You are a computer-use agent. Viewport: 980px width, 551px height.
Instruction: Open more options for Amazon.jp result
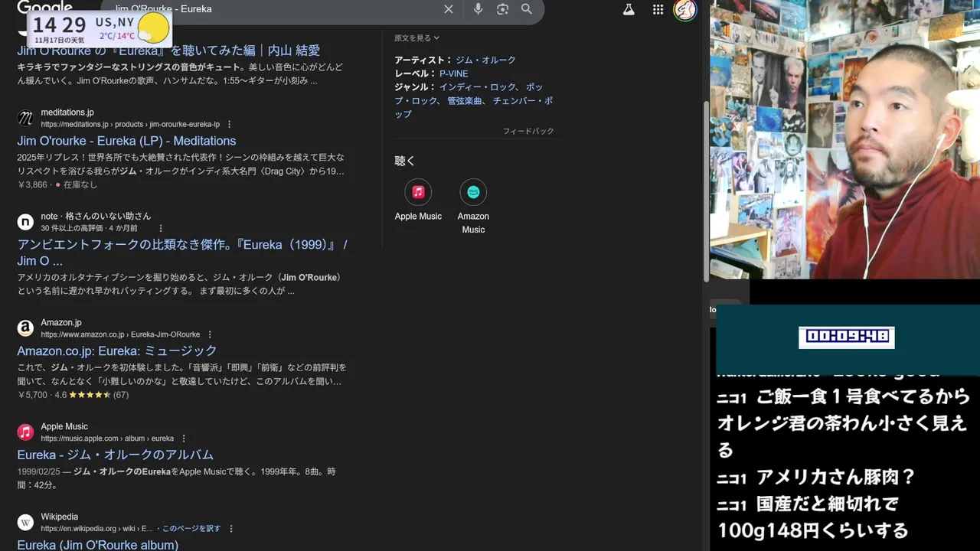[x=210, y=334]
